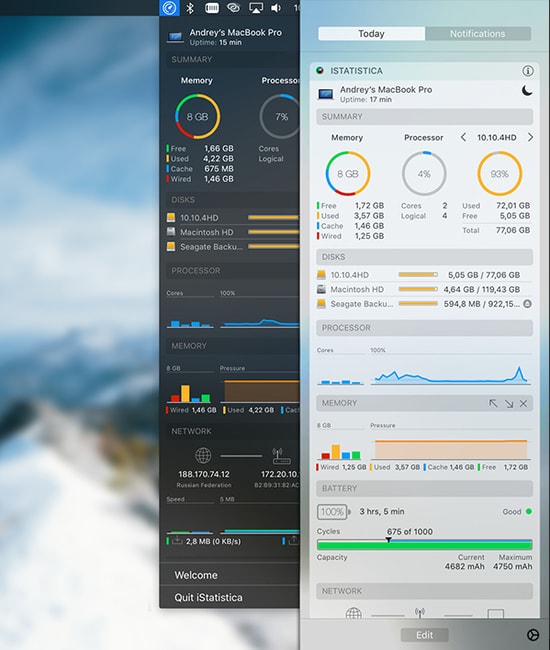Click the PROCESSOR section header in widget
Viewport: 550px width, 650px height.
pyautogui.click(x=424, y=328)
